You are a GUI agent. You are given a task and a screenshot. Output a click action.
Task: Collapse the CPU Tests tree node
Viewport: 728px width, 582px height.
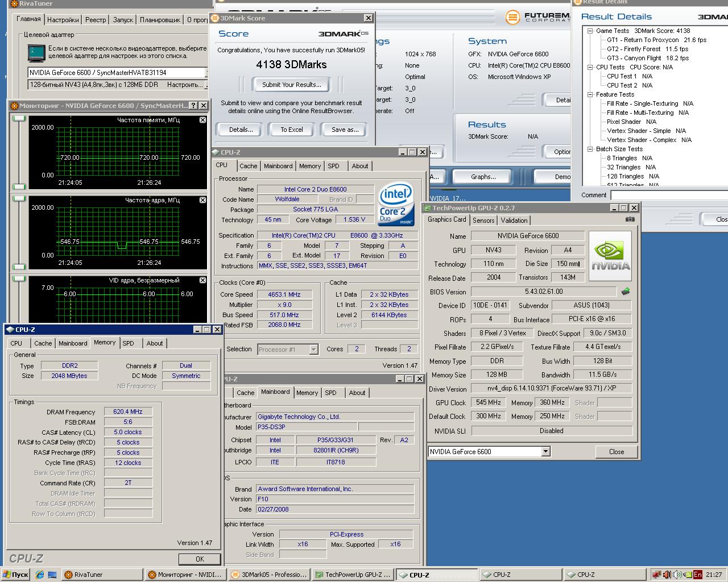pyautogui.click(x=590, y=67)
